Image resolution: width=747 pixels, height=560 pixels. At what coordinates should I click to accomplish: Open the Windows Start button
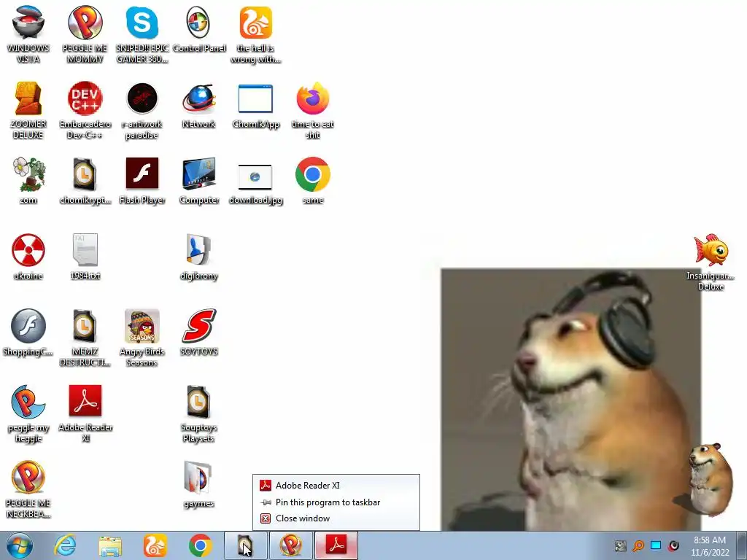(x=20, y=545)
